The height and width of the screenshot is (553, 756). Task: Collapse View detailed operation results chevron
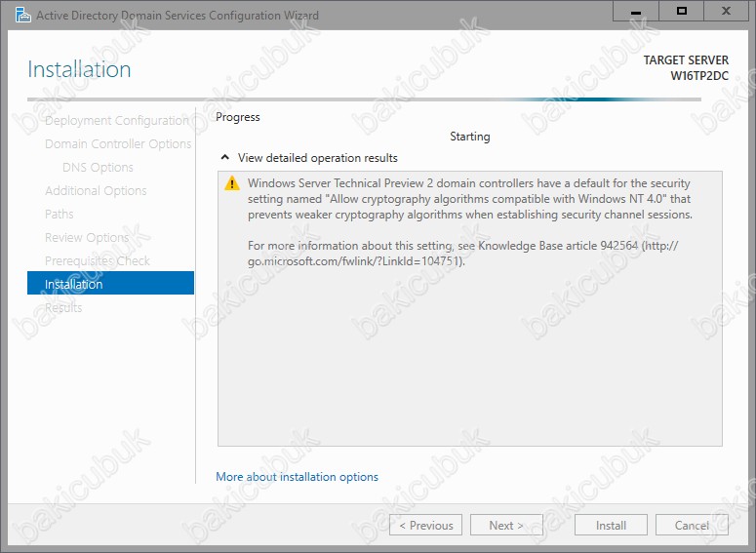click(x=224, y=158)
